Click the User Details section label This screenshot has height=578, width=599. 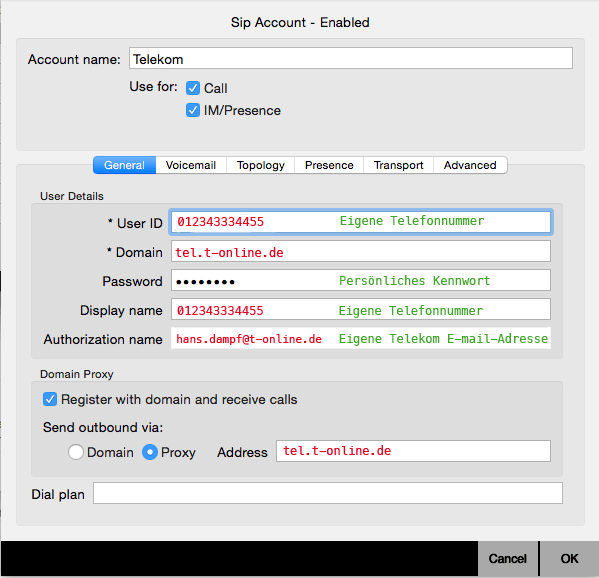pyautogui.click(x=72, y=196)
